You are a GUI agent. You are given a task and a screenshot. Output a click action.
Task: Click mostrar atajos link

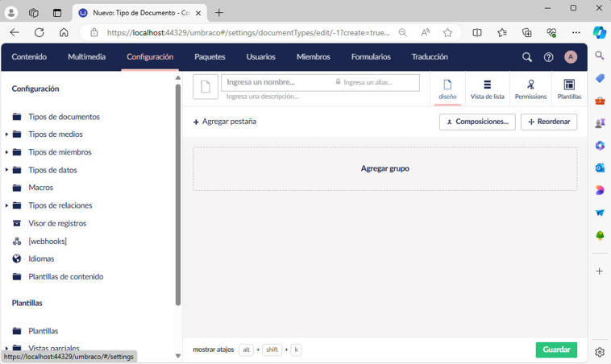(x=213, y=350)
